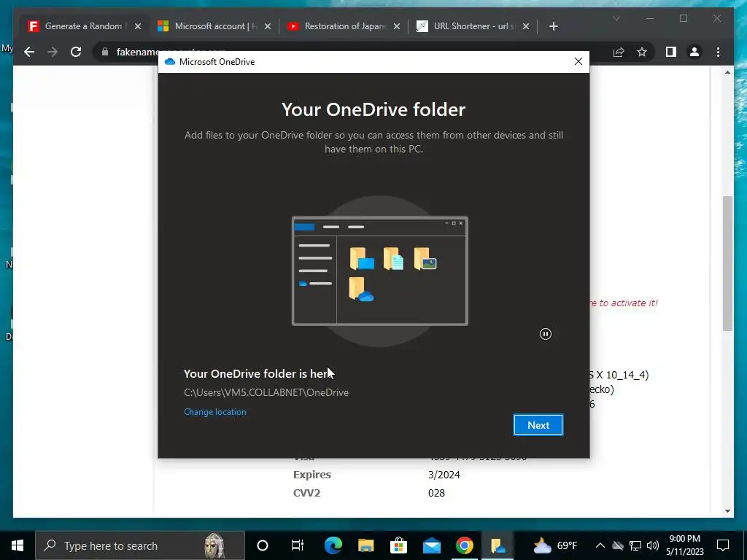The image size is (747, 560).
Task: Close the Microsoft account tab
Action: click(x=267, y=26)
